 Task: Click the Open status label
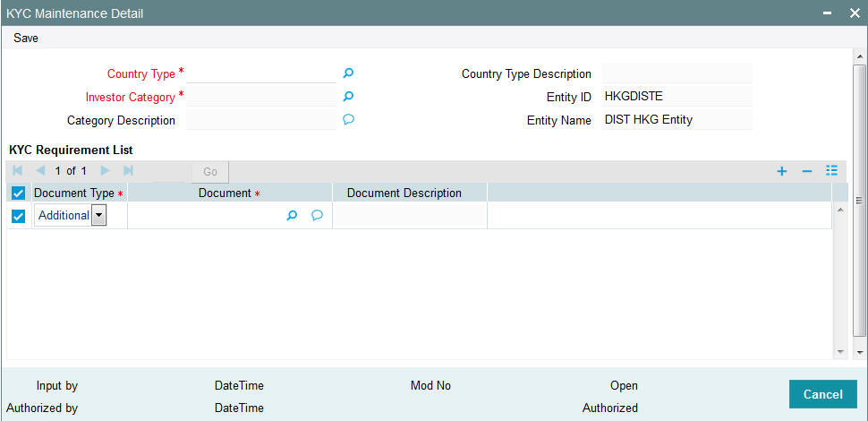pos(624,385)
